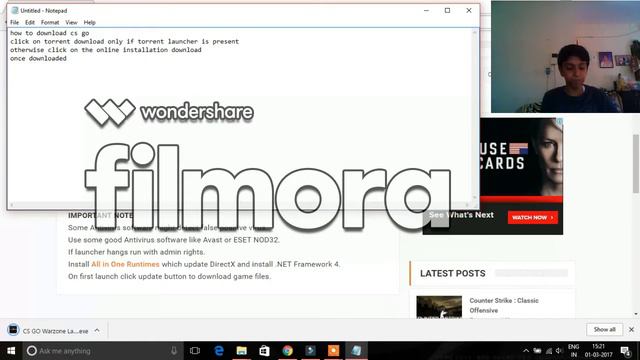Click the 'On first launch click update button' line
Screen dimensions: 640x360
click(x=169, y=276)
